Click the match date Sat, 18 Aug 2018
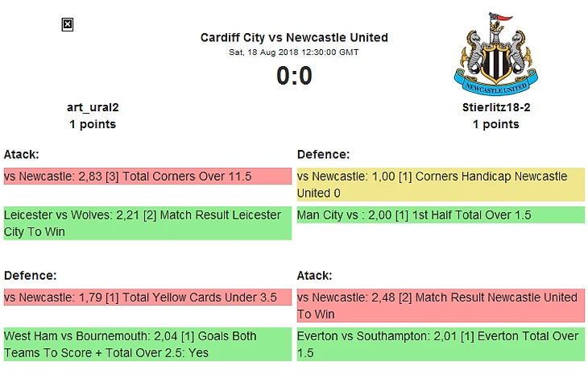The height and width of the screenshot is (387, 588). [x=294, y=52]
